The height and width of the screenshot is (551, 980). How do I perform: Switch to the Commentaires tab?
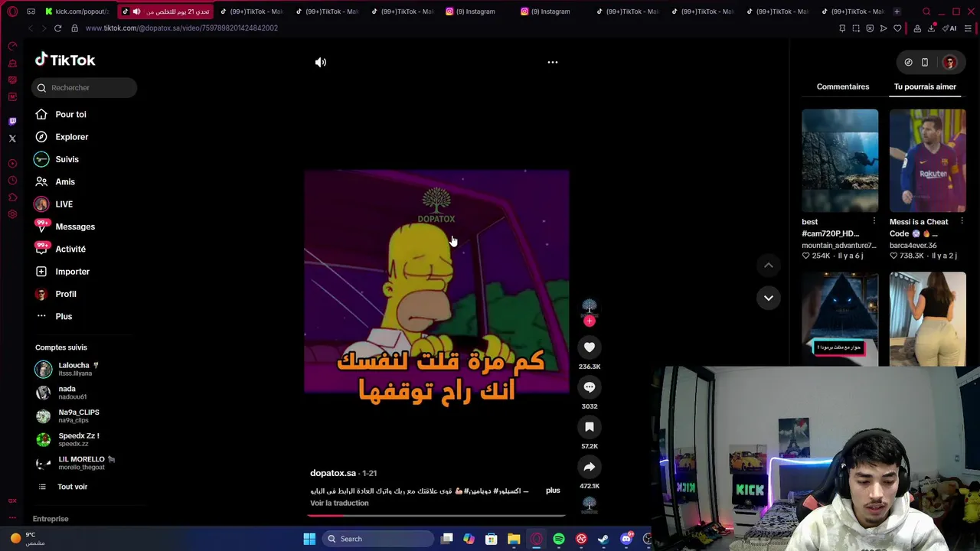[x=842, y=86]
